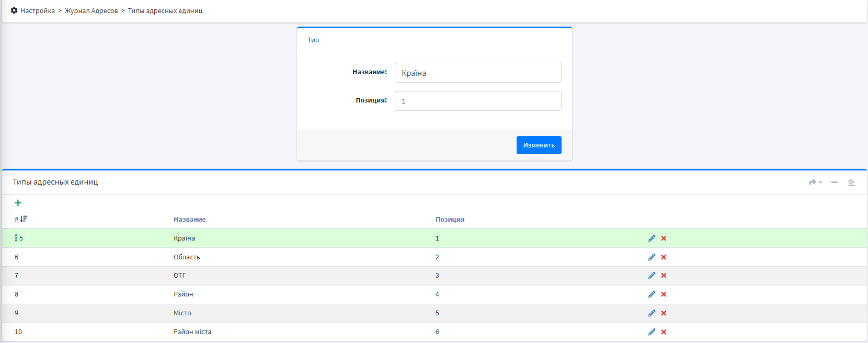The width and height of the screenshot is (868, 343).
Task: Edit the Місто row via pencil icon
Action: coord(652,313)
